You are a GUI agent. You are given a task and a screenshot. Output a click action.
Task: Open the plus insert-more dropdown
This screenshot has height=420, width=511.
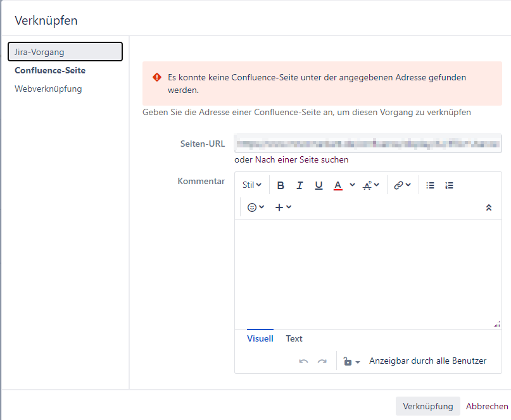(283, 207)
